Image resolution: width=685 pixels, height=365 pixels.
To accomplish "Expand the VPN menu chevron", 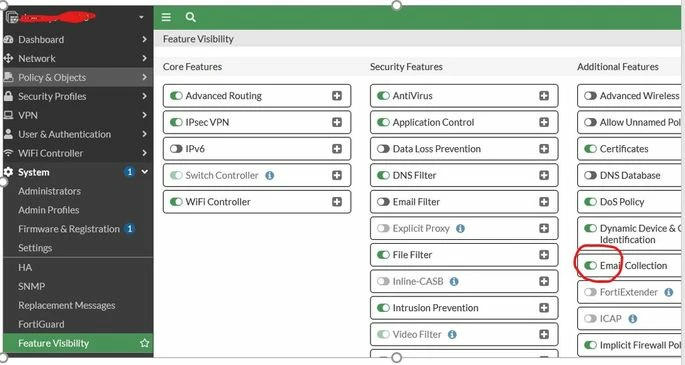I will click(x=144, y=115).
